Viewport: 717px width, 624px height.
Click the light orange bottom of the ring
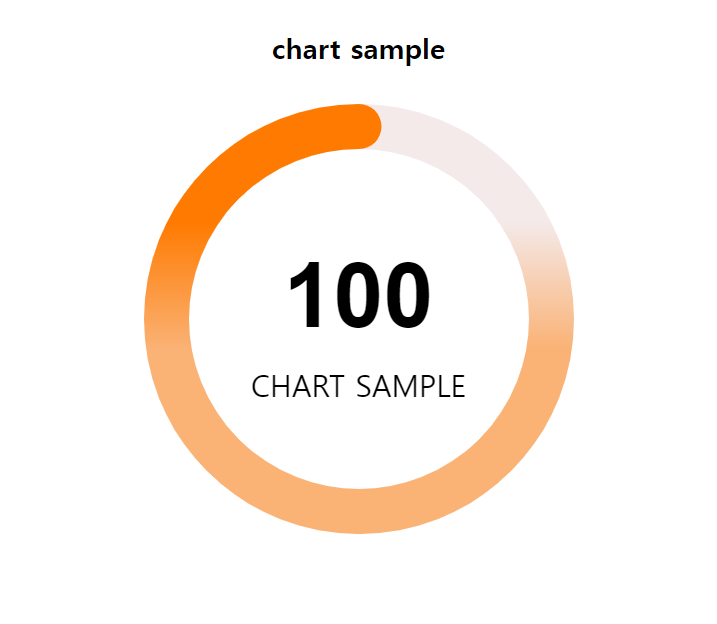coord(359,511)
